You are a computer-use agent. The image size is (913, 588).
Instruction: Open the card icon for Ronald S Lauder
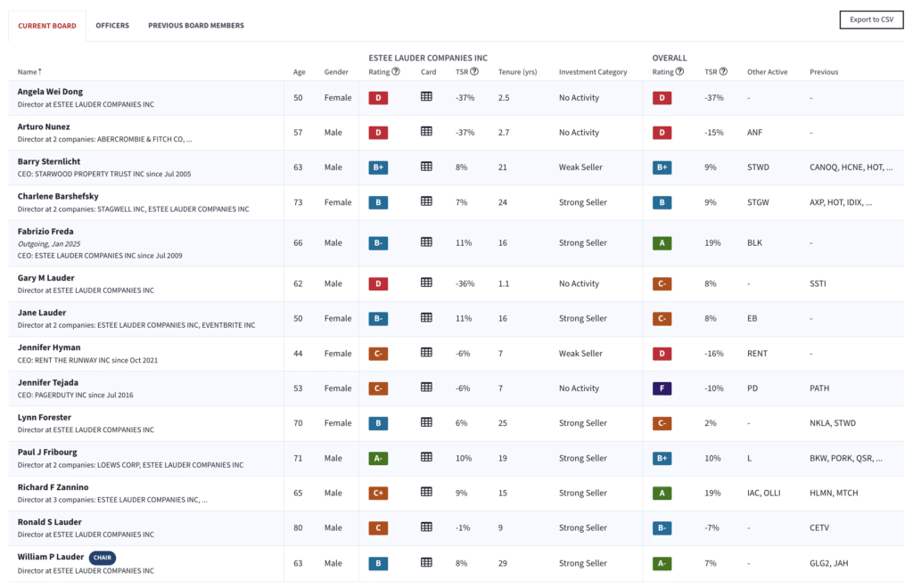tap(426, 527)
